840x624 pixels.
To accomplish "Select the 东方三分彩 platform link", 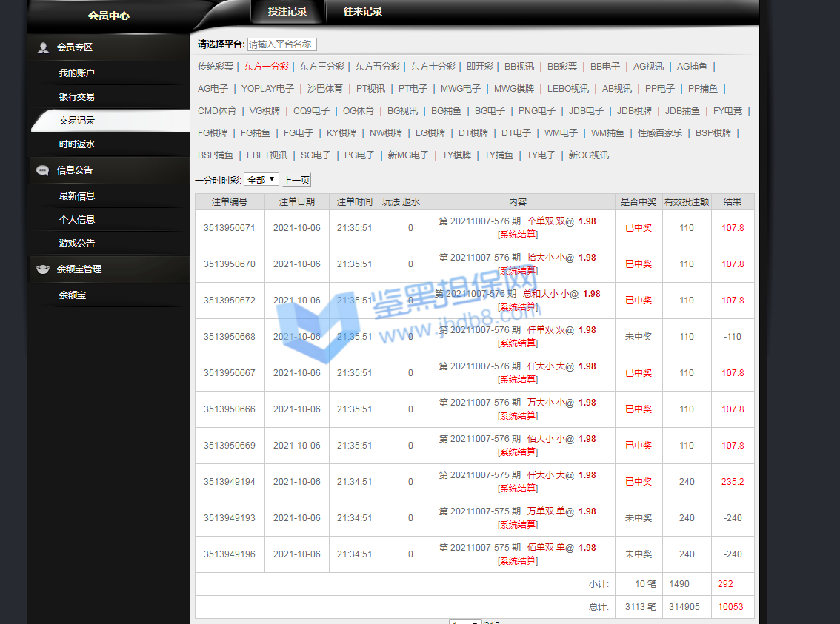I will 321,67.
